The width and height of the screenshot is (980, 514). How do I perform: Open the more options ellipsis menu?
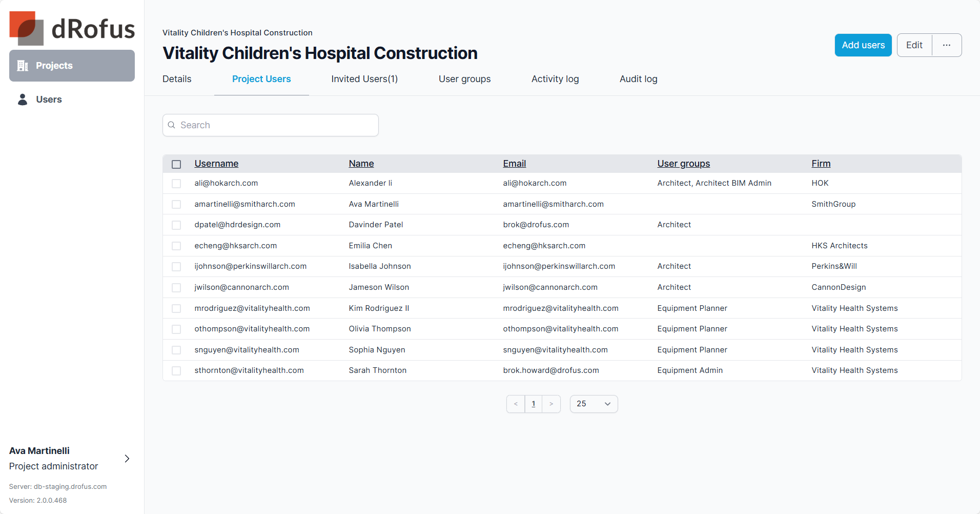[x=947, y=45]
